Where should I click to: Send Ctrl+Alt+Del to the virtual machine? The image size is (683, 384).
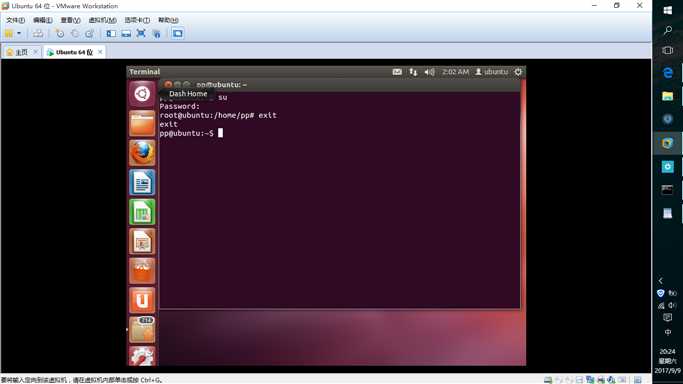38,34
